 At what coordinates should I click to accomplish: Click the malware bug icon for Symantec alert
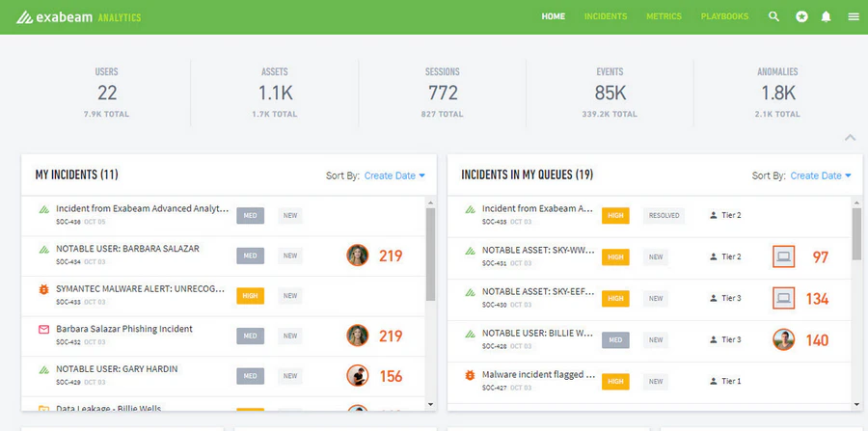(x=43, y=289)
